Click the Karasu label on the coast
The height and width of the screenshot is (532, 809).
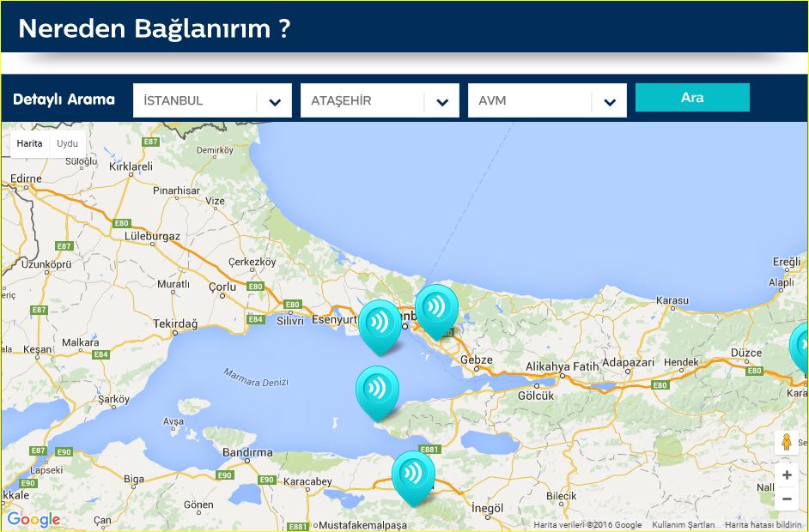(x=672, y=300)
